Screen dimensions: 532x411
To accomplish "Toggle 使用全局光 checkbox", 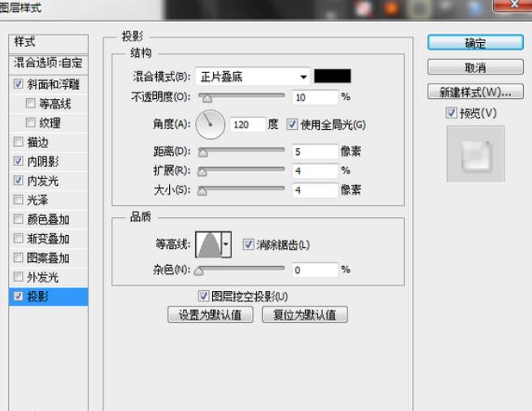I will tap(292, 124).
